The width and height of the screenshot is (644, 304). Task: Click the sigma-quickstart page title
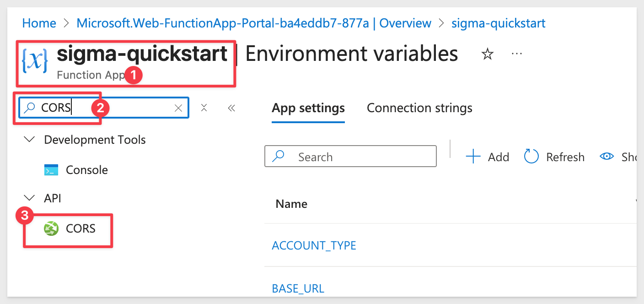[142, 54]
